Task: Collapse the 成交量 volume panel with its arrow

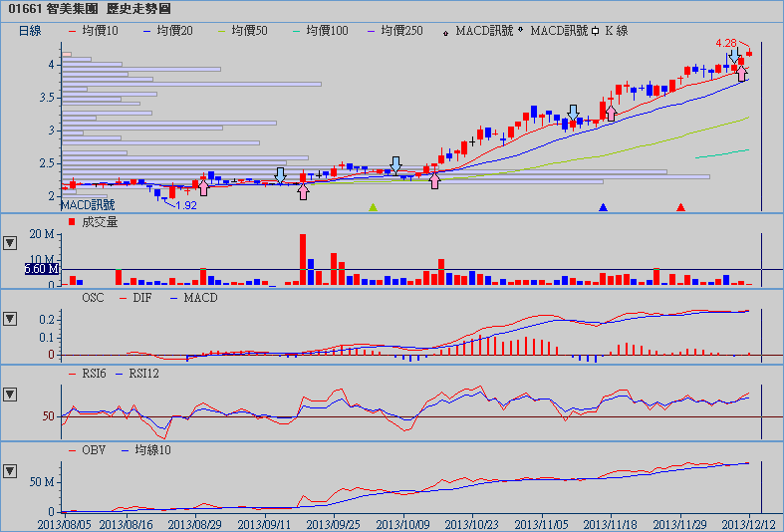Action: [x=10, y=242]
